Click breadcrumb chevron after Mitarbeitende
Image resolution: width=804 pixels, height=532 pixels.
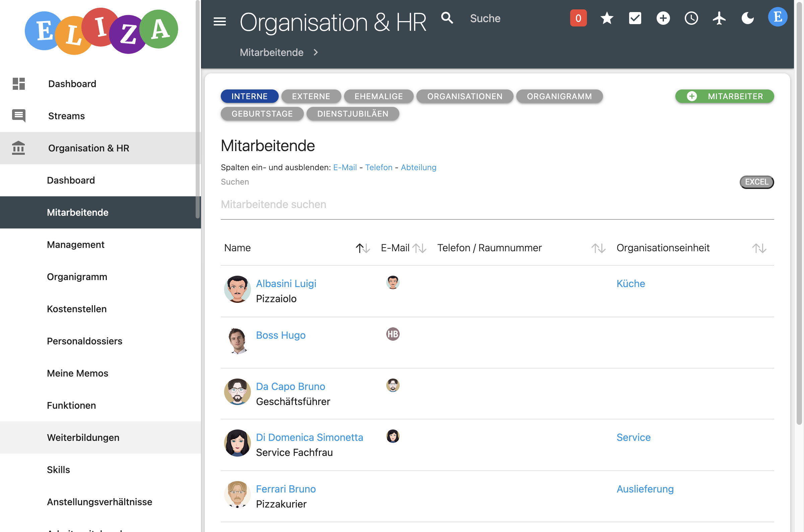(316, 52)
